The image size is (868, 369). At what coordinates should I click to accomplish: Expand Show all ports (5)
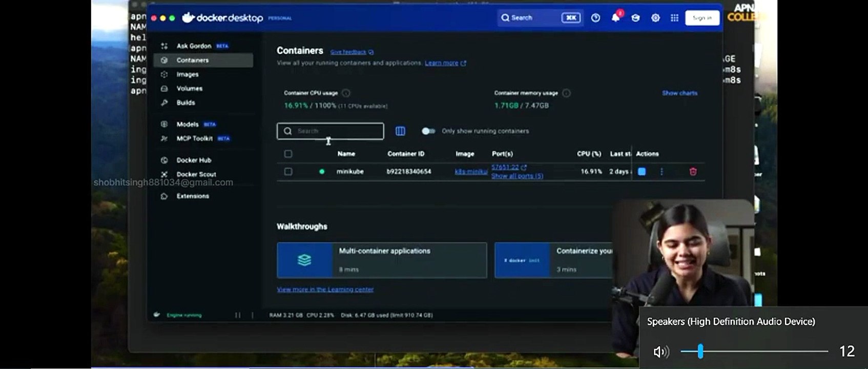(517, 176)
